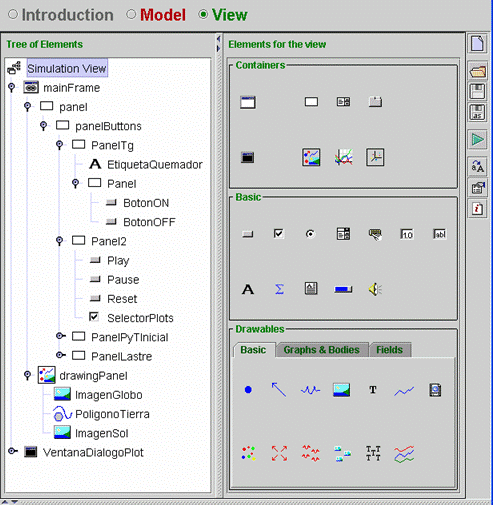Select the plotting panel container icon

[x=343, y=157]
